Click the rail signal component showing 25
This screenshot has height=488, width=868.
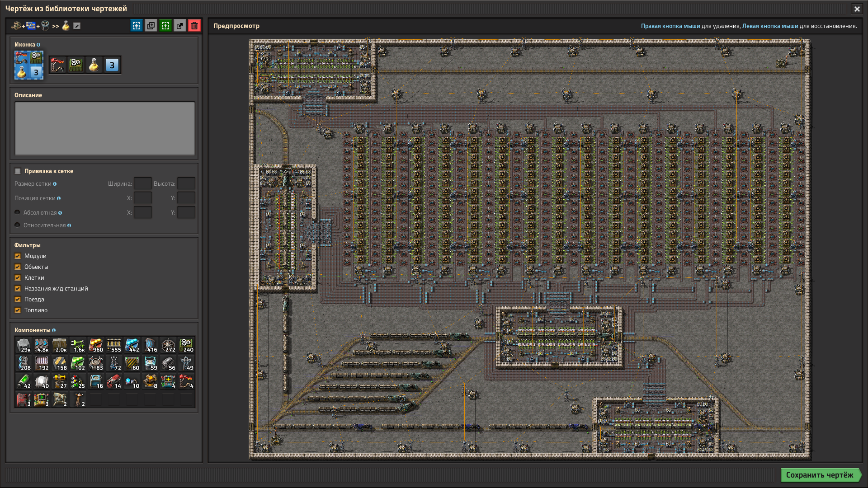(78, 381)
